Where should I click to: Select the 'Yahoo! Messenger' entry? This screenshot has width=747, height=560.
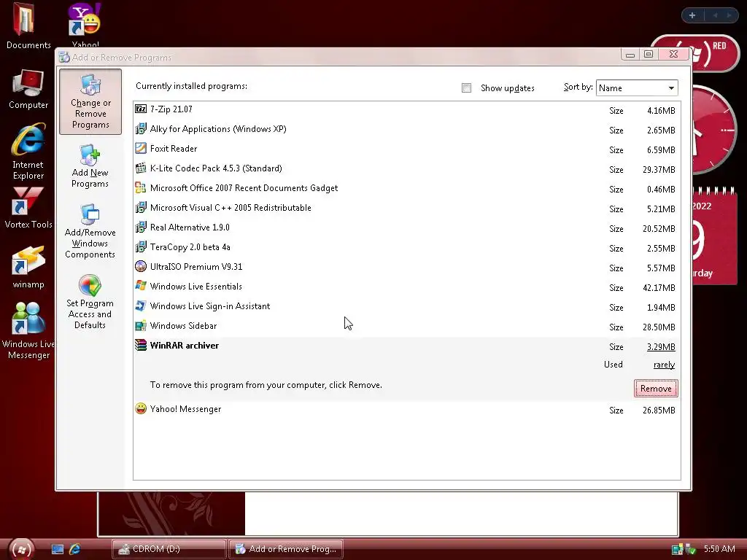(406, 409)
